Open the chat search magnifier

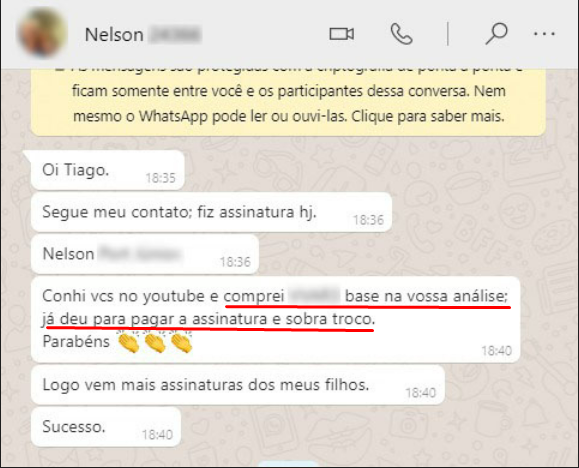click(x=496, y=34)
